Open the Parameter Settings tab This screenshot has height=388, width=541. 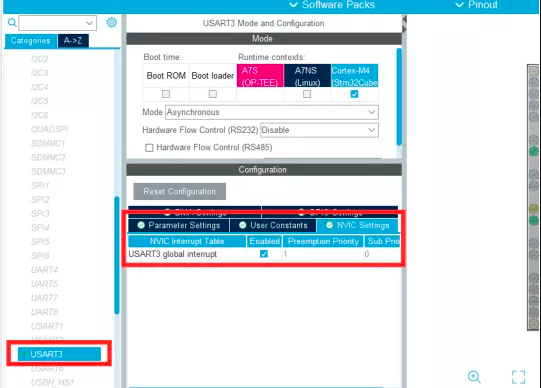tap(179, 225)
